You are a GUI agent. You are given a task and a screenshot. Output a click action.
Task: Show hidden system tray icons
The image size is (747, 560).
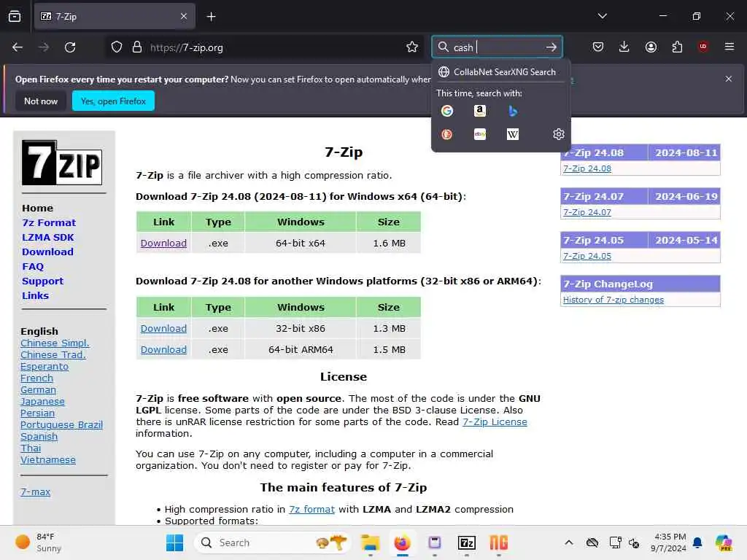569,542
